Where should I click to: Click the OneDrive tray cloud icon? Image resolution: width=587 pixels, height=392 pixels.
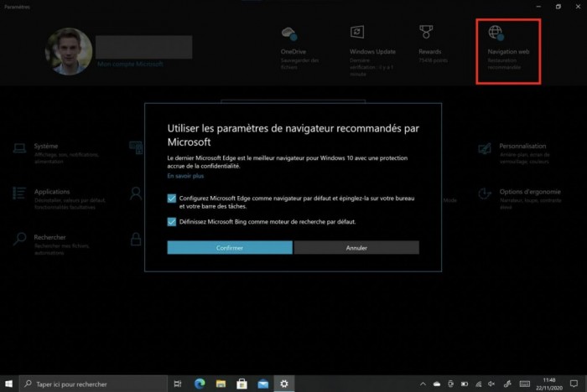[x=437, y=384]
